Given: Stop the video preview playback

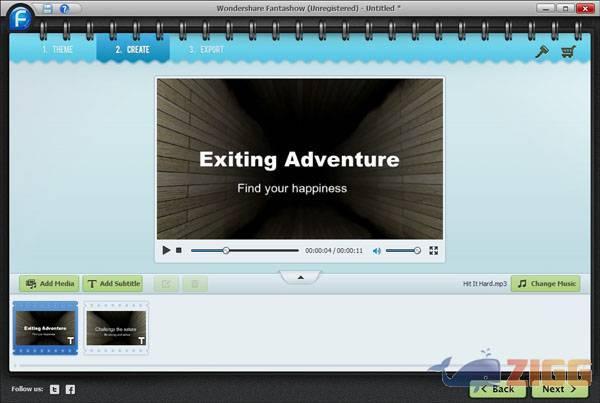Looking at the screenshot, I should pos(179,250).
